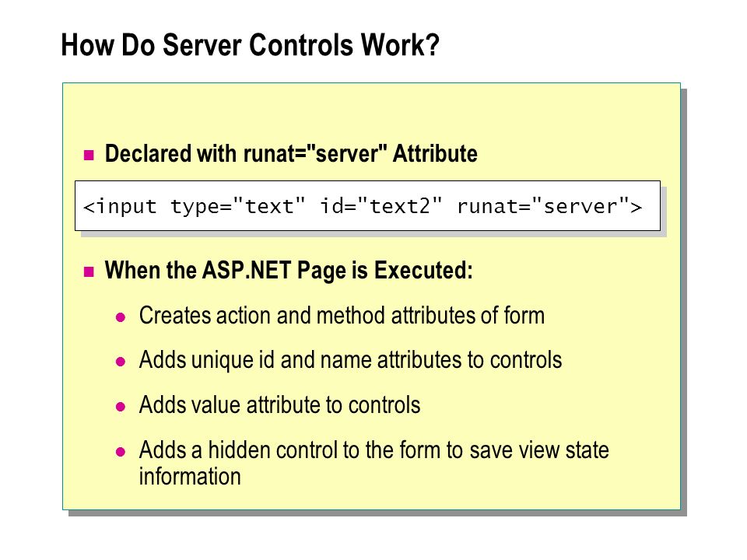Click the code sample beginning '<input type="text"'
The image size is (747, 560).
[x=367, y=205]
